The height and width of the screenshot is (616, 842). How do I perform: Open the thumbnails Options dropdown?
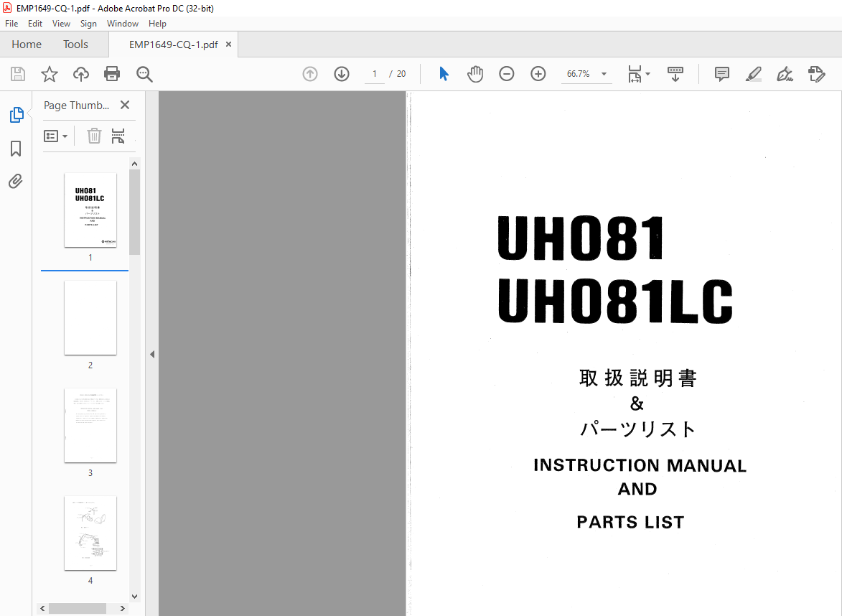click(55, 136)
